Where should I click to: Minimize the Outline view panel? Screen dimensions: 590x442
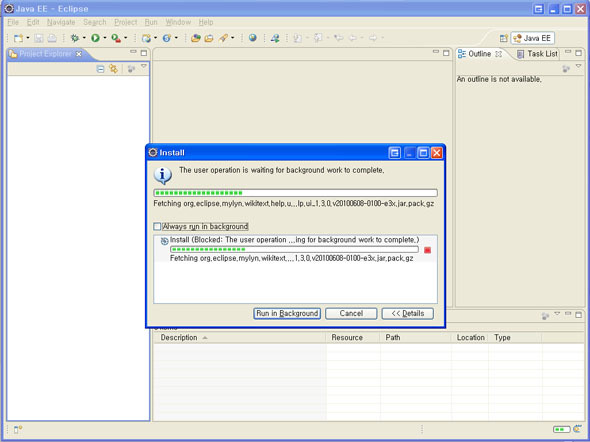pos(568,52)
